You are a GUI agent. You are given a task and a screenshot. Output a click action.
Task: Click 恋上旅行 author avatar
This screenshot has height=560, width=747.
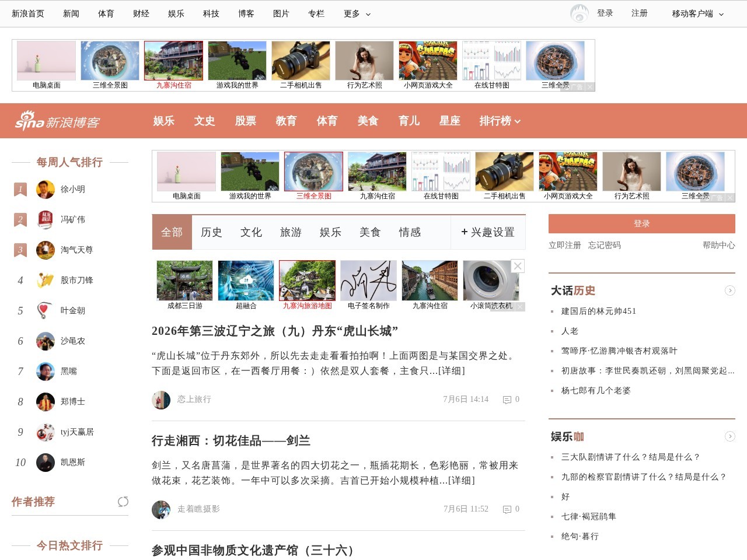click(161, 400)
